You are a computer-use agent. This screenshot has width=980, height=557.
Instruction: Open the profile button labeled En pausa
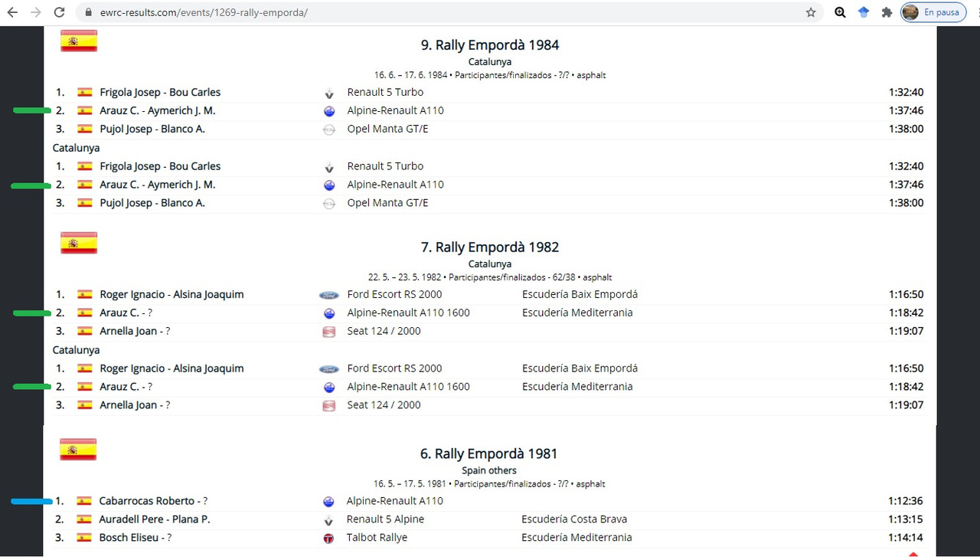tap(932, 12)
